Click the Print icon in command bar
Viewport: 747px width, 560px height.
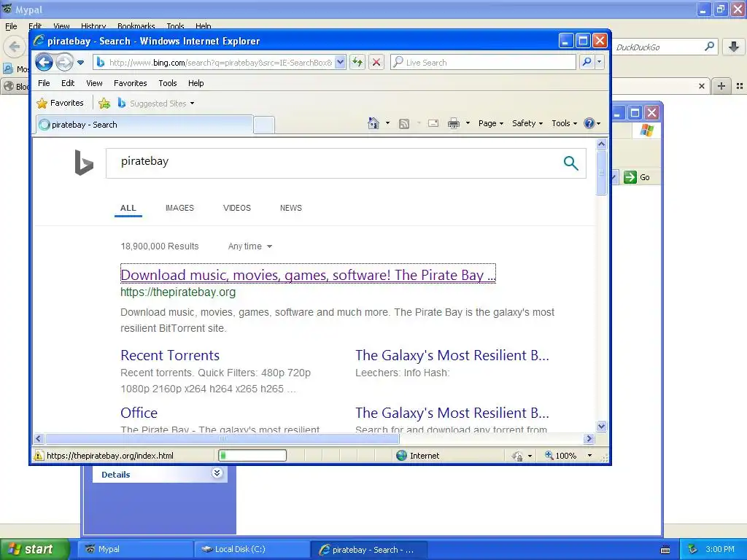[454, 124]
